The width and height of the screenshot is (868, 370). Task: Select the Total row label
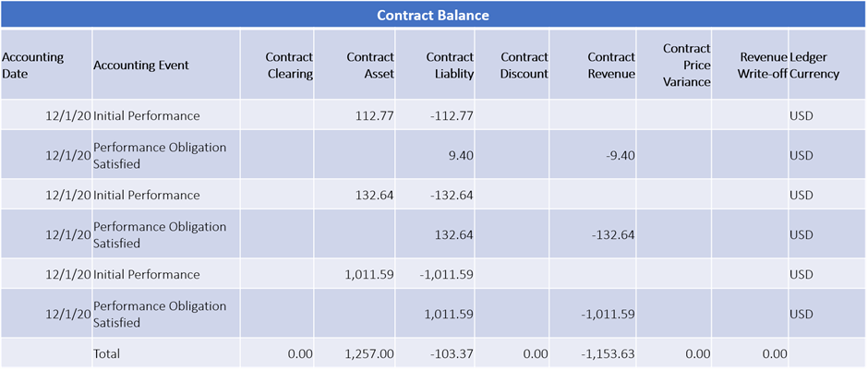click(x=107, y=353)
